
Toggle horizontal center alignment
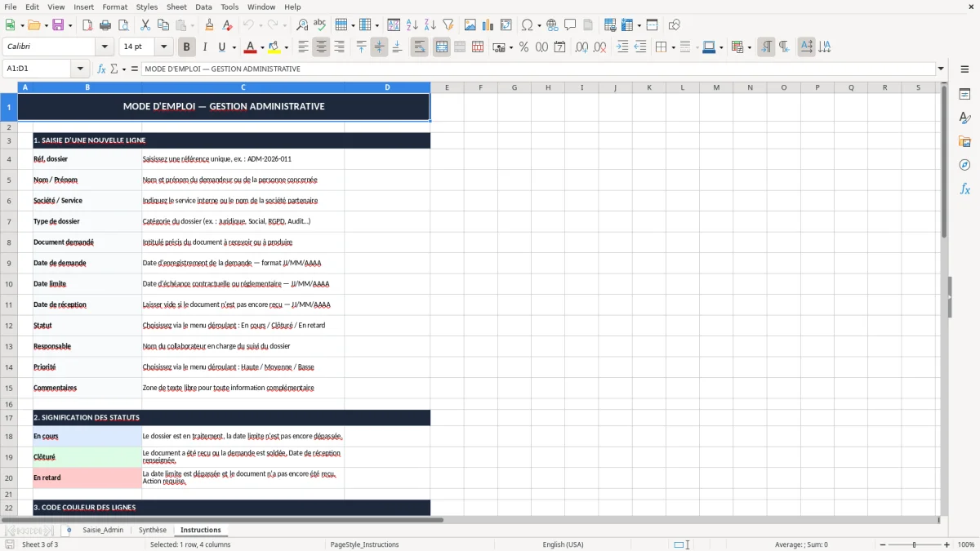pos(321,47)
